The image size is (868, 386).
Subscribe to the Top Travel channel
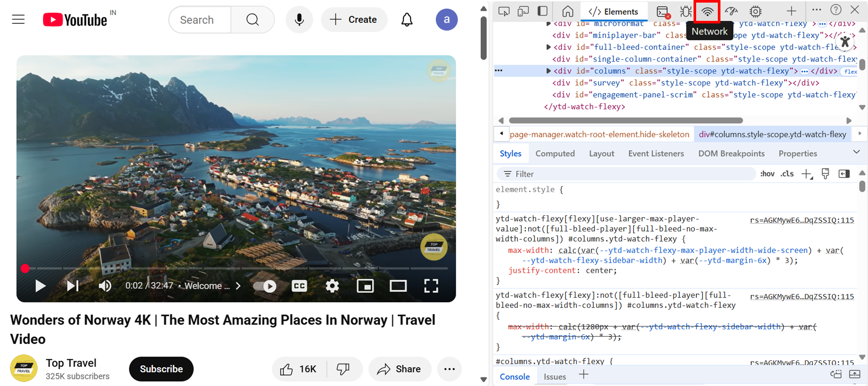click(x=161, y=369)
